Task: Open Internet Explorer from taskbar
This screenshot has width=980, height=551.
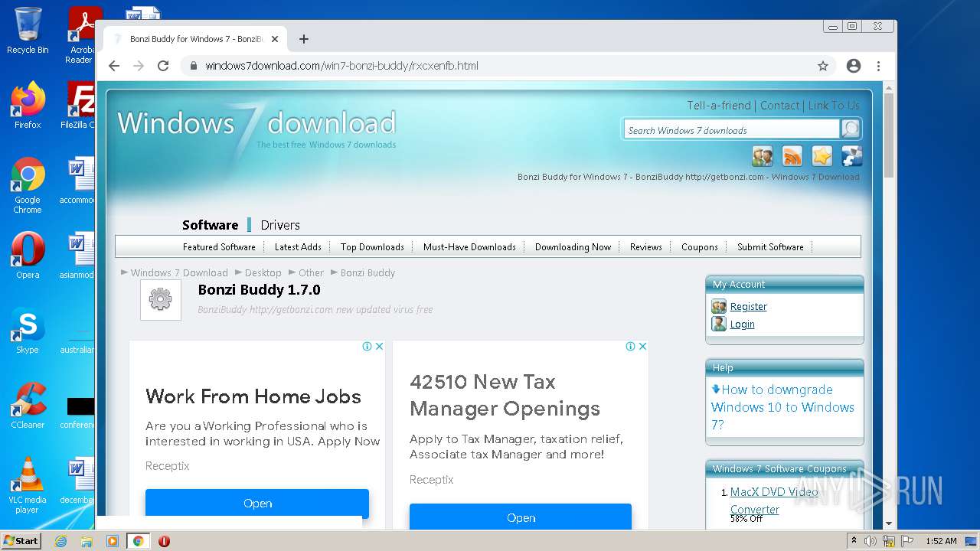Action: pos(60,541)
